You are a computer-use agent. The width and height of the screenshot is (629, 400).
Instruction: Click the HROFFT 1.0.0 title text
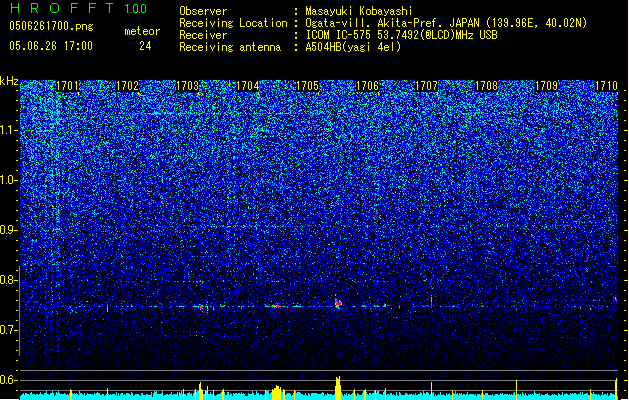click(x=78, y=8)
